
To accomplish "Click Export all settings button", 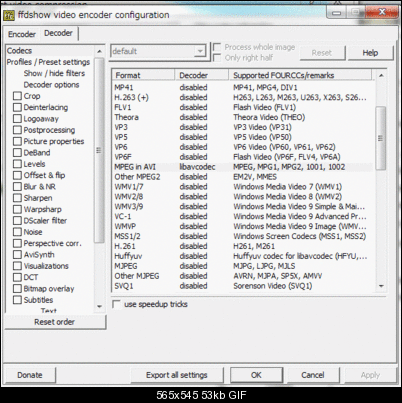I will click(x=177, y=375).
